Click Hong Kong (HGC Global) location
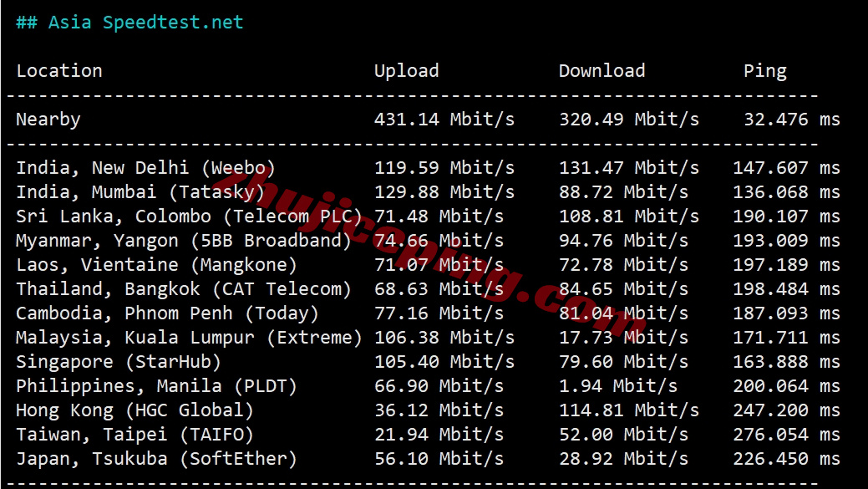 pos(135,410)
